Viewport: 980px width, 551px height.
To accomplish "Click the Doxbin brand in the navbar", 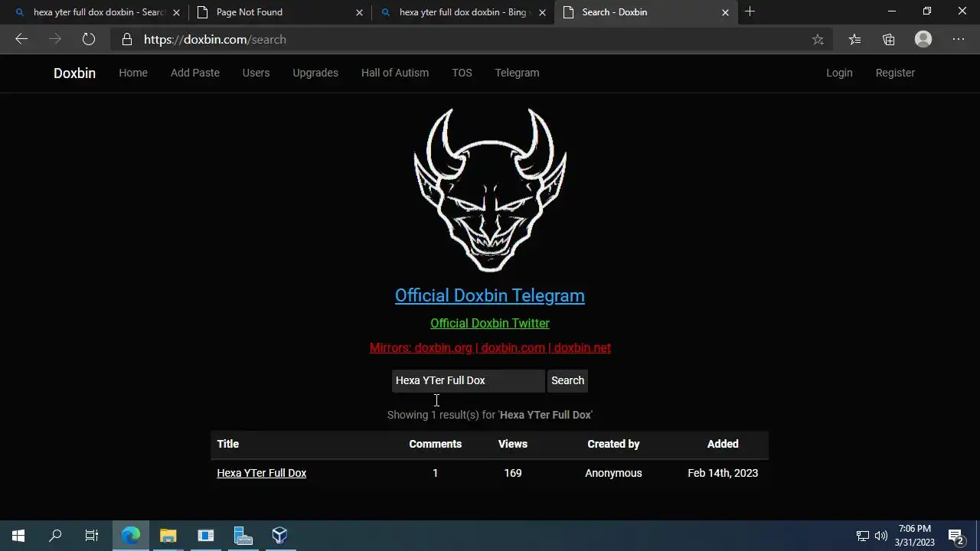I will 74,73.
